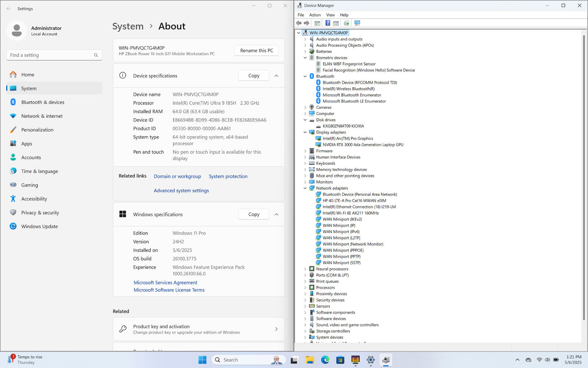Click the Find a setting search box
Image resolution: width=588 pixels, height=368 pixels.
coord(54,55)
